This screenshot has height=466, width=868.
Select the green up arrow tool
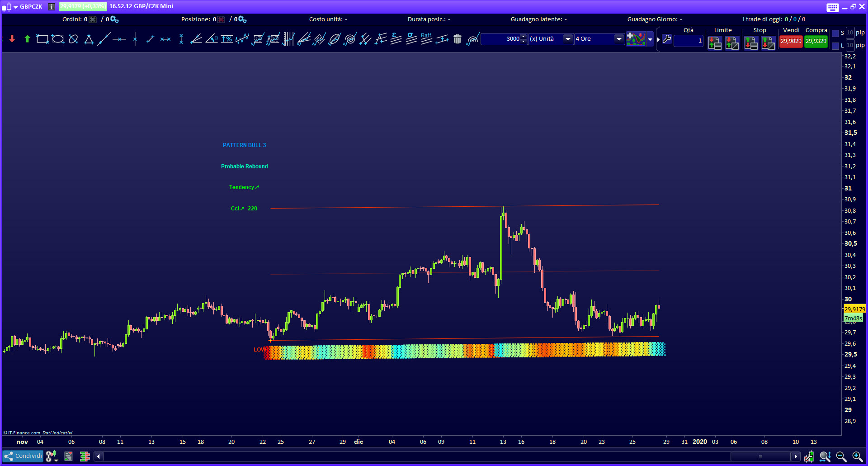tap(27, 39)
